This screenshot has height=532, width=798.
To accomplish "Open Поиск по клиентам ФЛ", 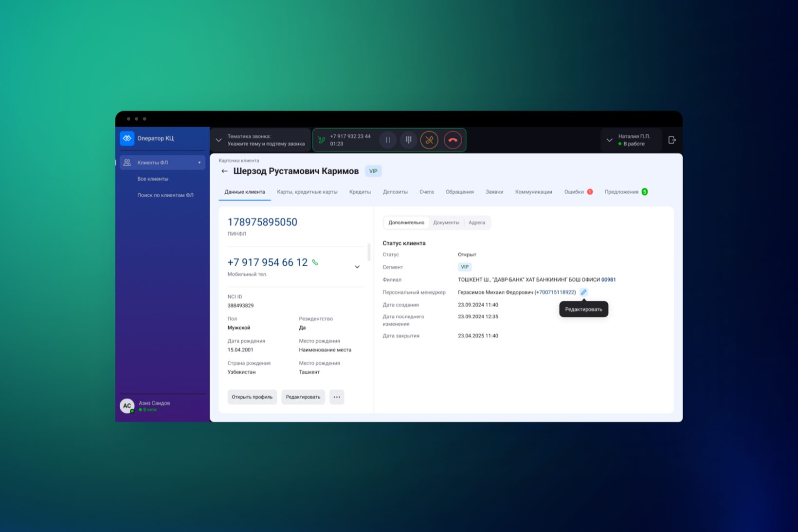I will point(165,195).
